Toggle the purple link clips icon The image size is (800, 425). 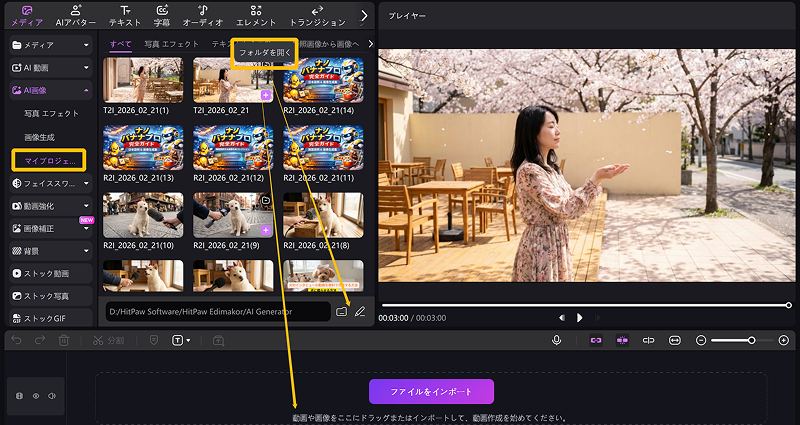point(595,340)
